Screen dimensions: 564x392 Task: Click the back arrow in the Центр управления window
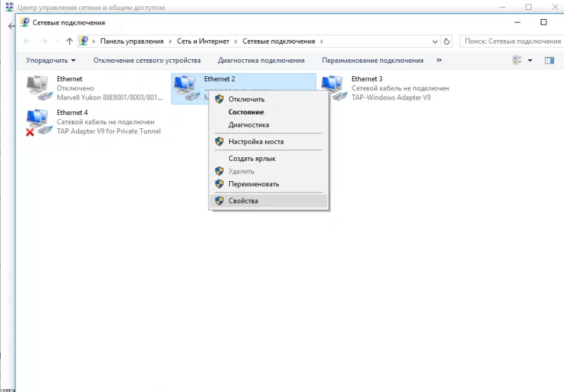point(11,26)
